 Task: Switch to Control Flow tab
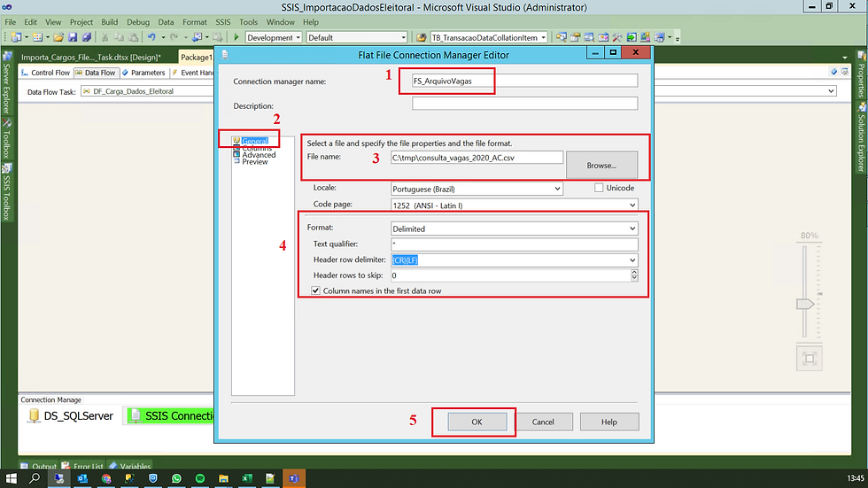pyautogui.click(x=45, y=73)
